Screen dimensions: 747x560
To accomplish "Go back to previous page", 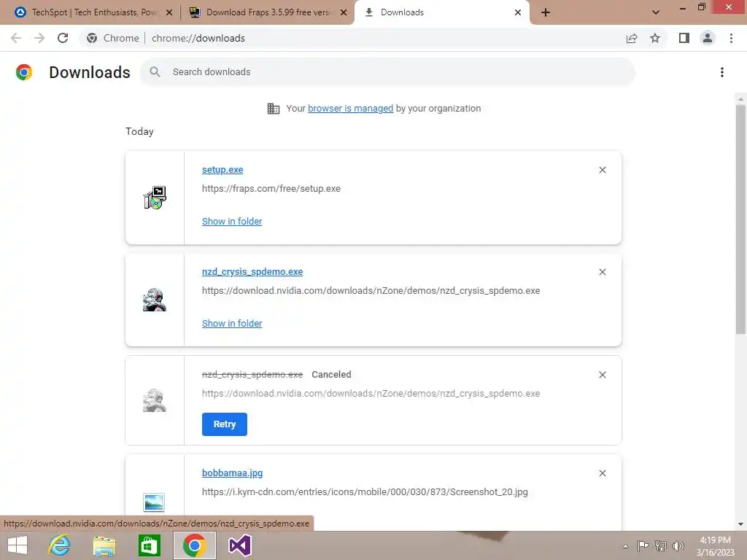I will click(x=16, y=38).
